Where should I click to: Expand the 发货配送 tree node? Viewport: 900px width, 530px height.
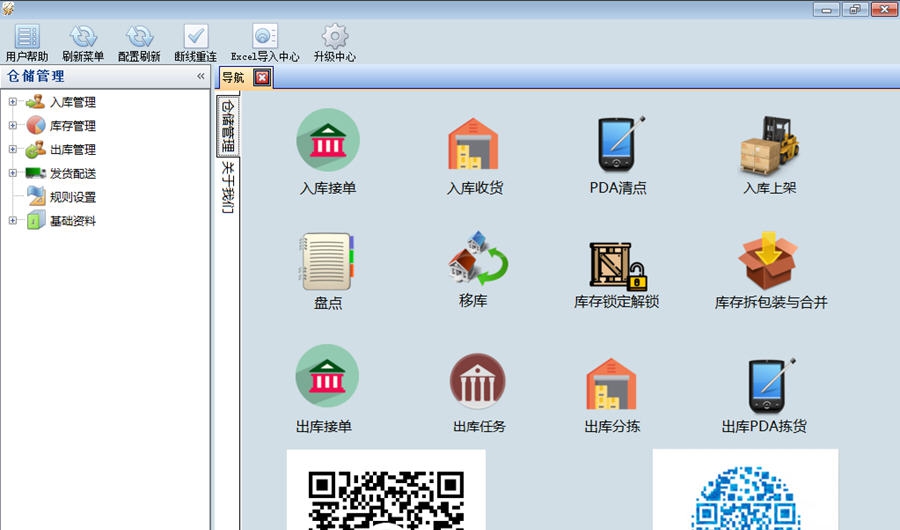[13, 173]
